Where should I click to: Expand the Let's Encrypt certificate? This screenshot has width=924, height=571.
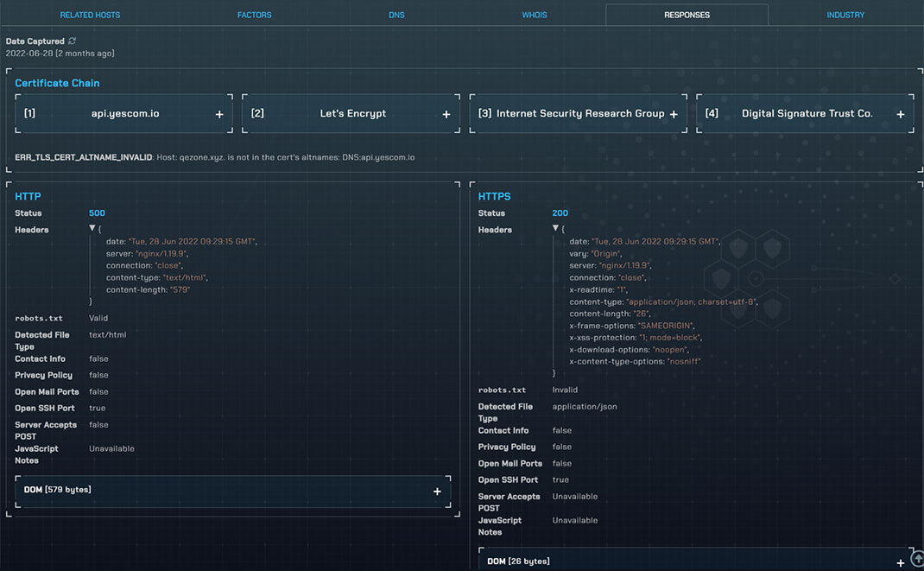coord(446,114)
